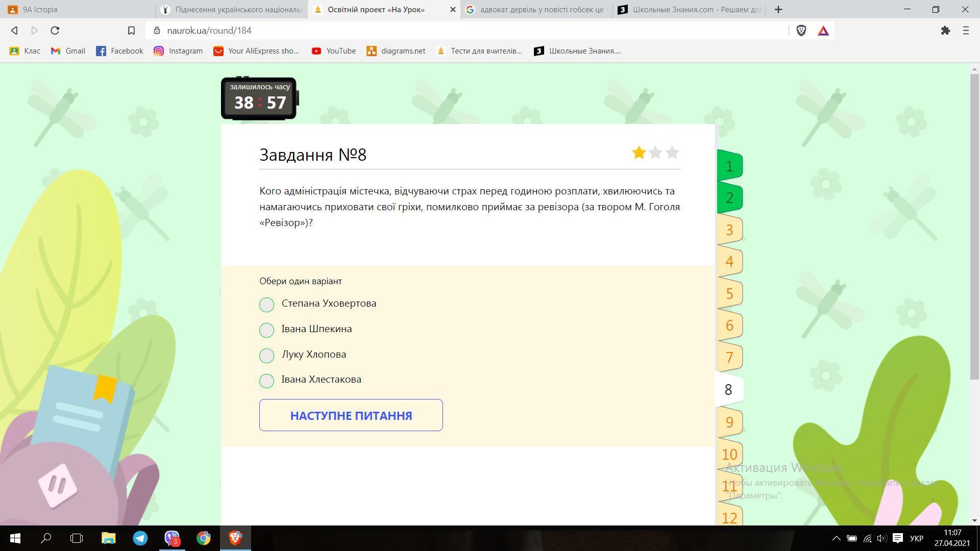Expand the hidden system tray icons chevron

[836, 538]
